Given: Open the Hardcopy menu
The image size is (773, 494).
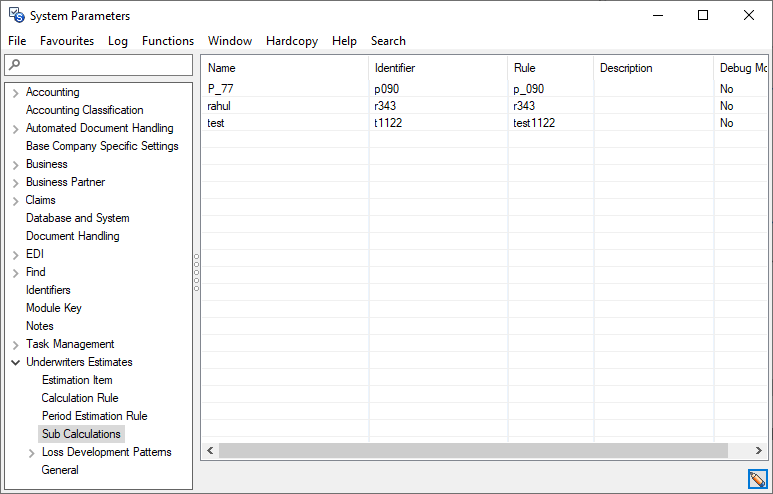Looking at the screenshot, I should click(x=291, y=41).
